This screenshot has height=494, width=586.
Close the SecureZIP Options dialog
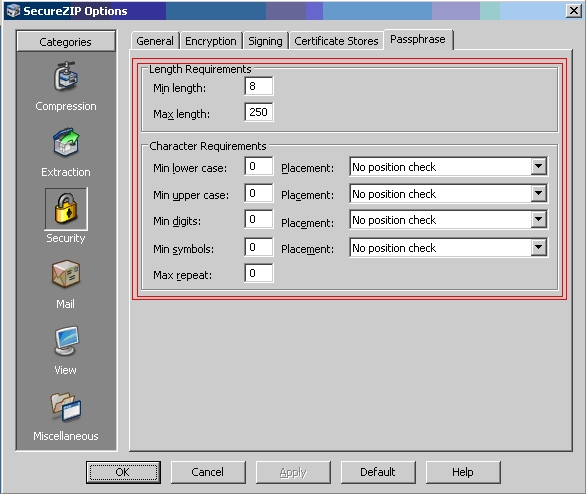[573, 10]
